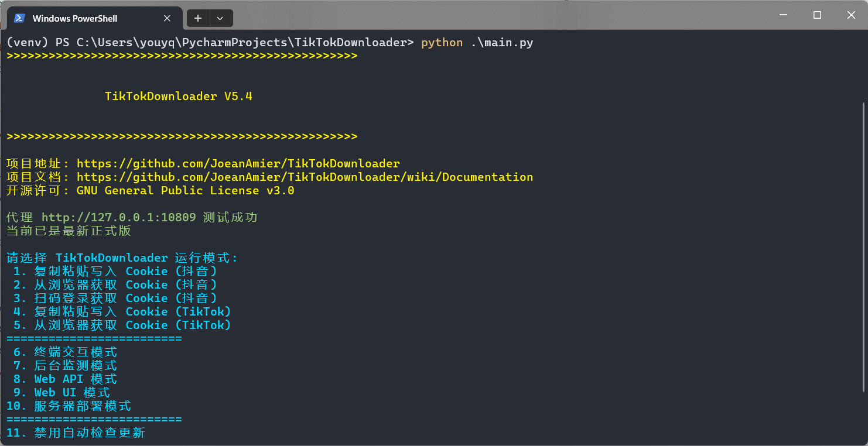
Task: Click the 当前已是最新正式版 status line
Action: [x=69, y=231]
